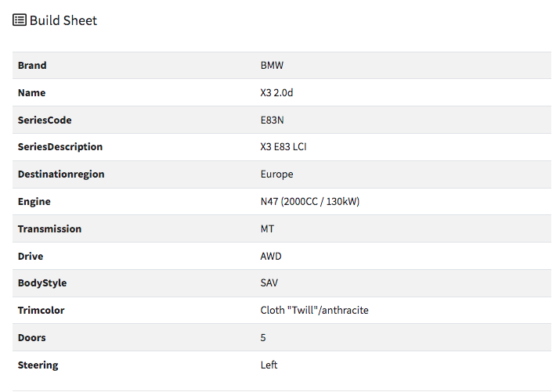Screen dimensions: 556x392
Task: Click the Name label cell
Action: [x=31, y=93]
